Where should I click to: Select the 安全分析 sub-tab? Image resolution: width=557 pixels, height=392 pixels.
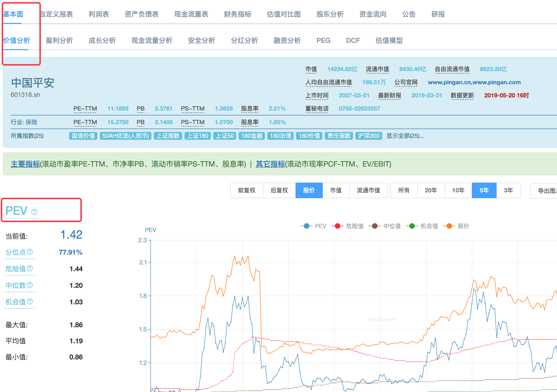pos(201,40)
